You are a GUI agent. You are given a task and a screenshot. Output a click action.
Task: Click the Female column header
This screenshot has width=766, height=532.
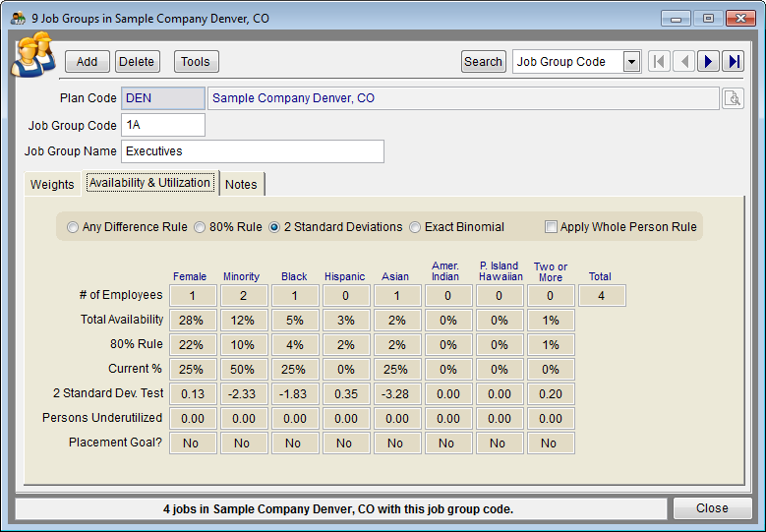pos(190,276)
